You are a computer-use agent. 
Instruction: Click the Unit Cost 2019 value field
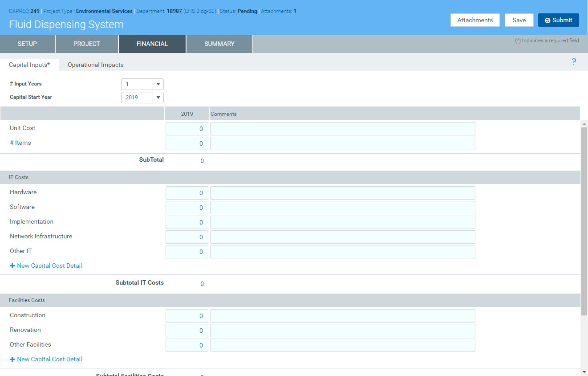pyautogui.click(x=187, y=129)
